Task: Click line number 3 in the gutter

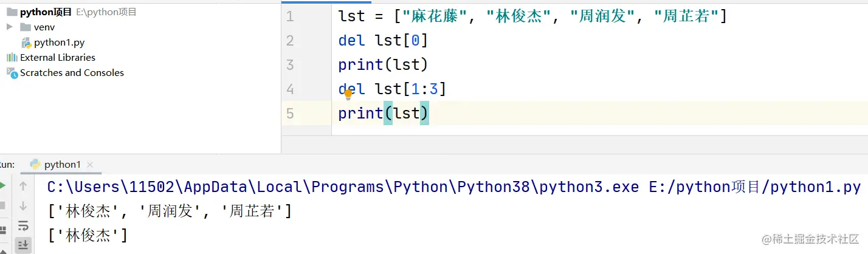Action: pos(289,65)
